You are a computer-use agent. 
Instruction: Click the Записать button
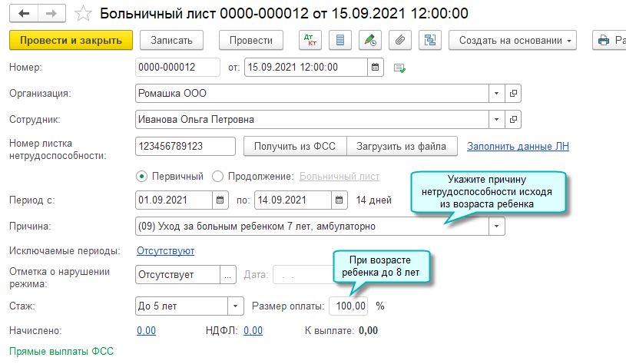pyautogui.click(x=172, y=40)
